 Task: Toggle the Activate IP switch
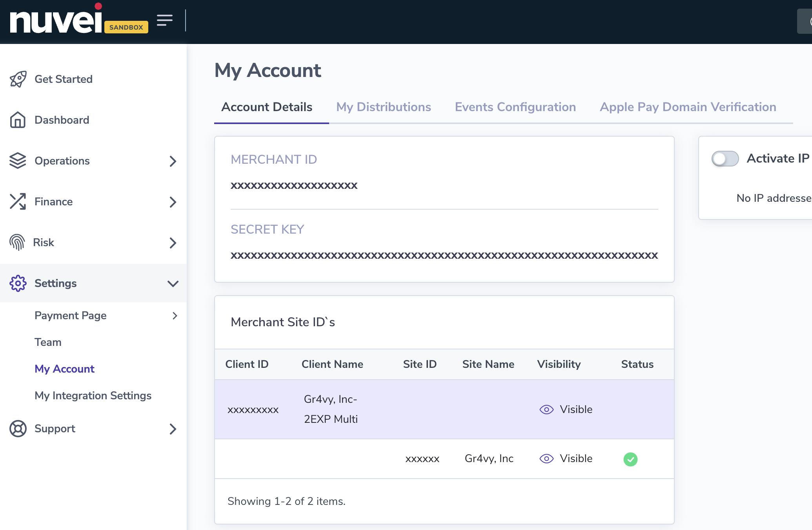[x=725, y=159]
